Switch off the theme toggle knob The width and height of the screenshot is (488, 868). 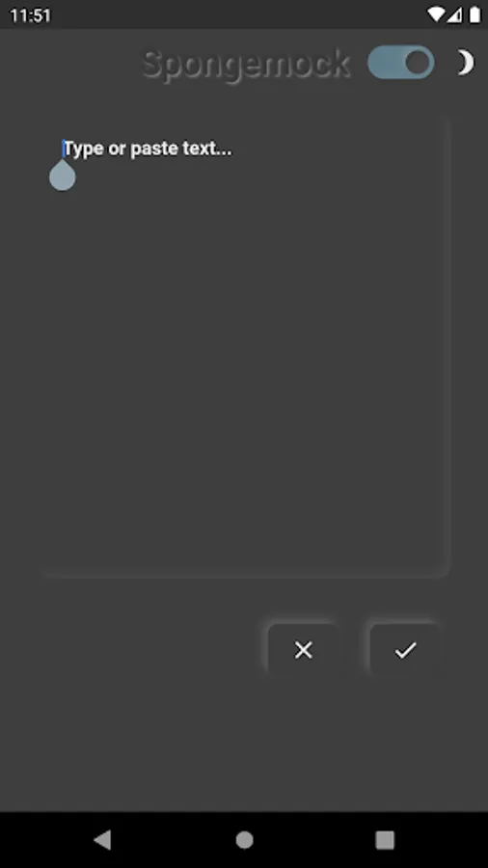(418, 63)
